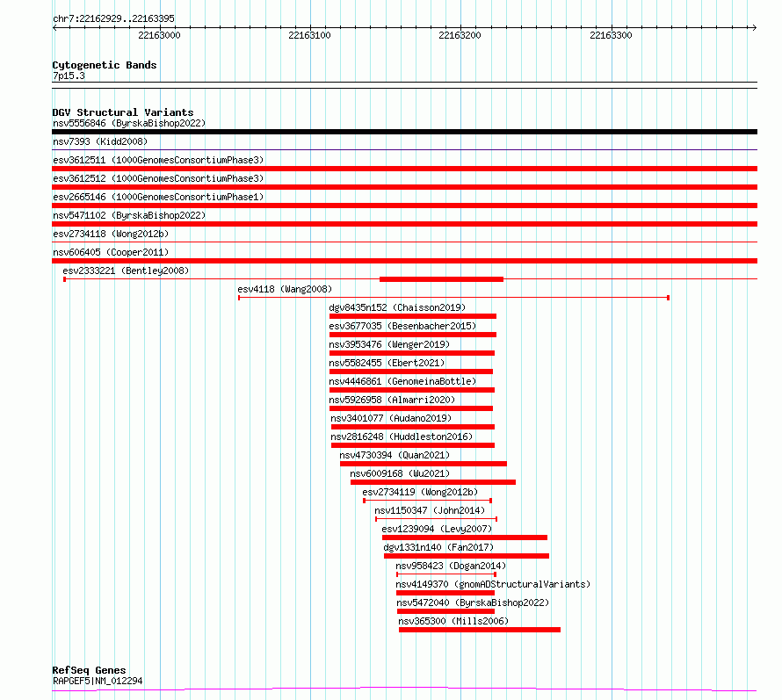Open variant nsv365300 (Mills2006)
The width and height of the screenshot is (782, 700).
453,621
